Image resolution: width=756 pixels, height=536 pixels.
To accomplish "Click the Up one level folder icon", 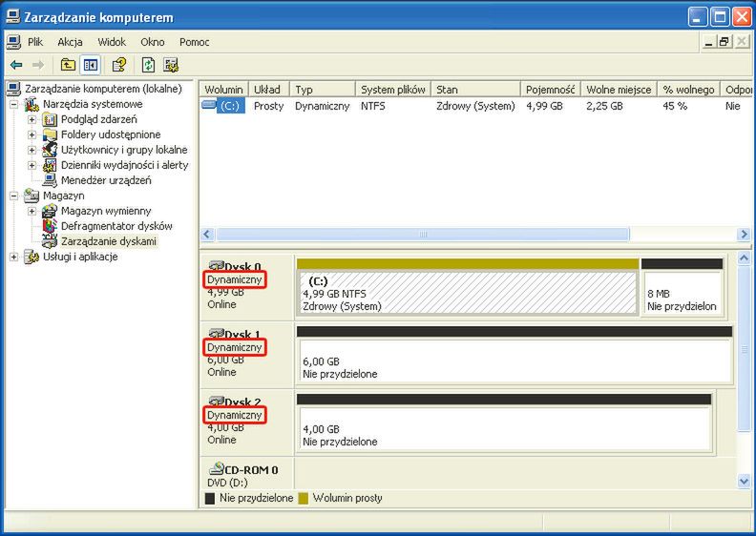I will pyautogui.click(x=68, y=65).
